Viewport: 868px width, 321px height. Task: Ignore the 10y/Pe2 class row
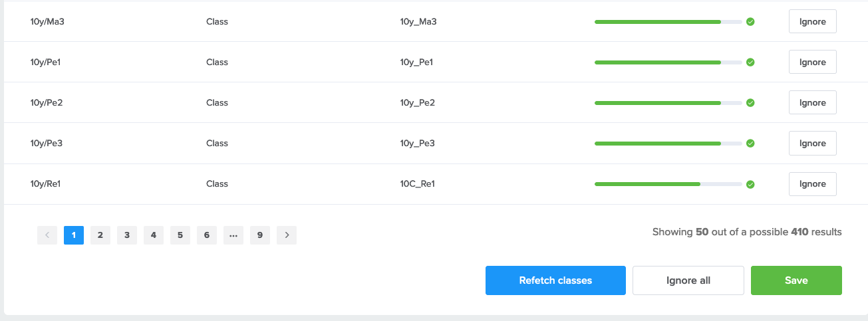(x=812, y=102)
